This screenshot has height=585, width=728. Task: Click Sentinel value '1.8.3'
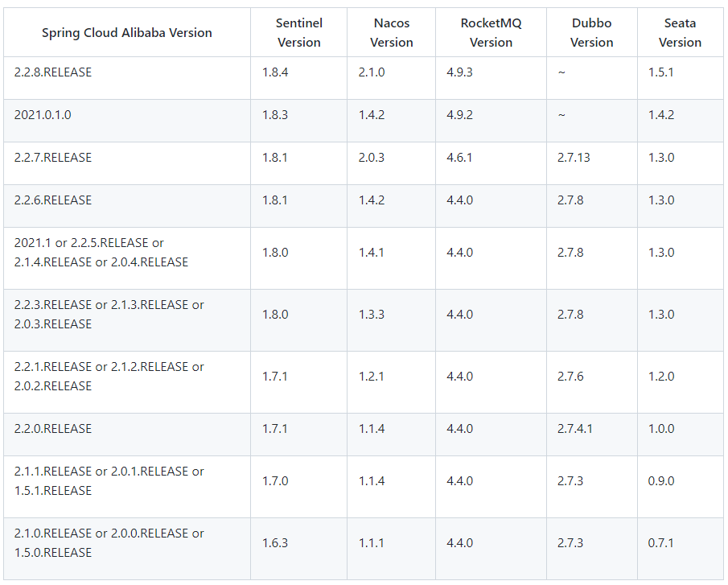275,115
